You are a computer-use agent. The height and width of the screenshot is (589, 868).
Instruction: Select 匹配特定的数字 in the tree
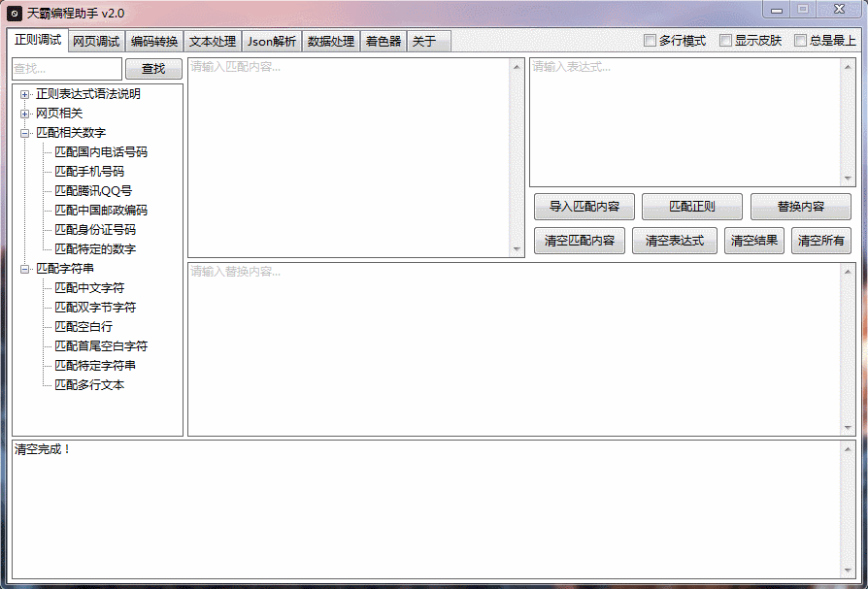click(95, 248)
